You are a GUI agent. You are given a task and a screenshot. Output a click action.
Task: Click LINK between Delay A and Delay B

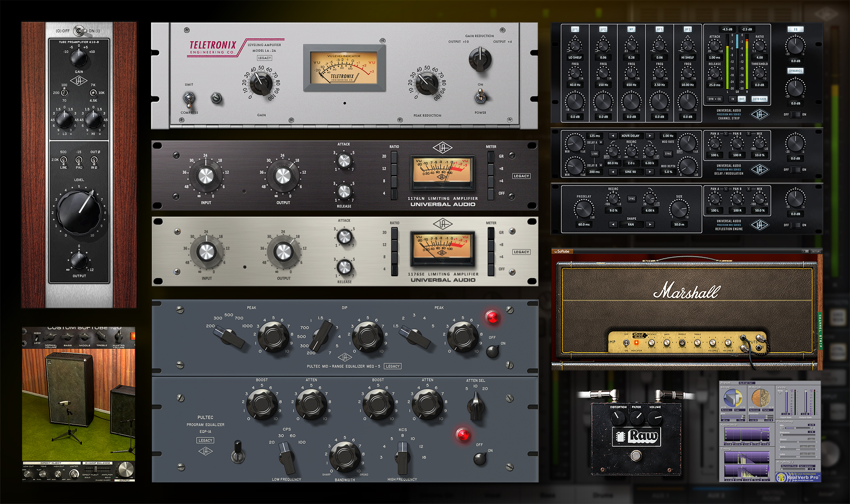pos(595,154)
